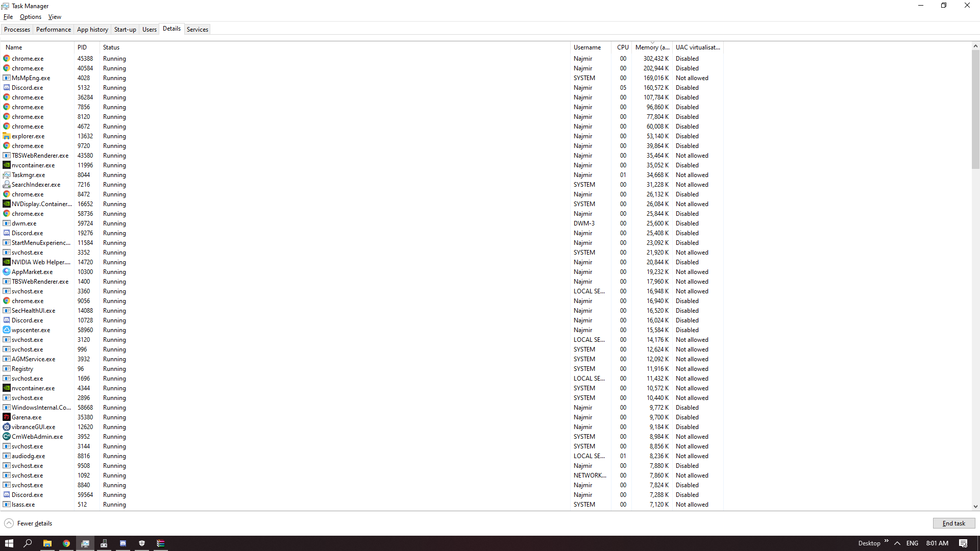Screen dimensions: 980x551
Task: Click the green NVIDIA nvcontainer.exe icon
Action: (6, 165)
